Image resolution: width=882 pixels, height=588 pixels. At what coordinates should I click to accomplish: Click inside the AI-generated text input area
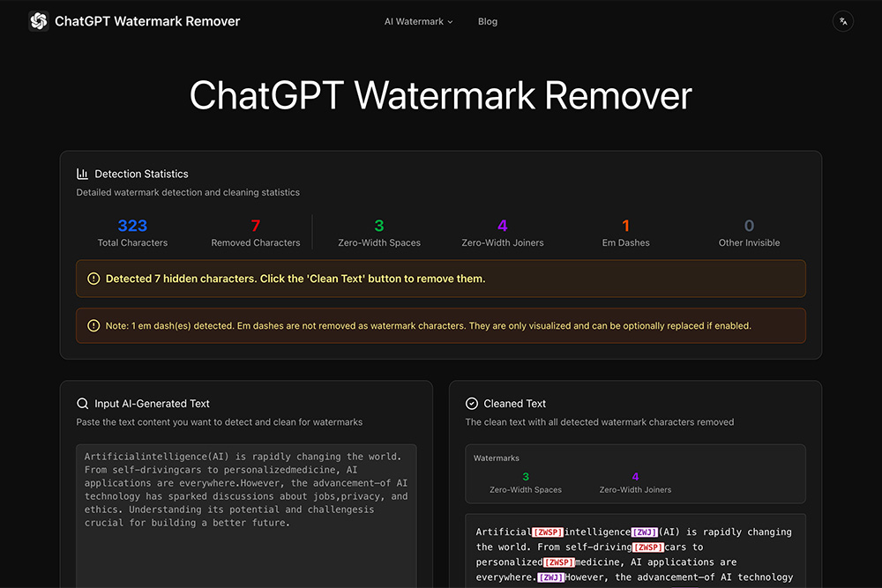pyautogui.click(x=246, y=516)
